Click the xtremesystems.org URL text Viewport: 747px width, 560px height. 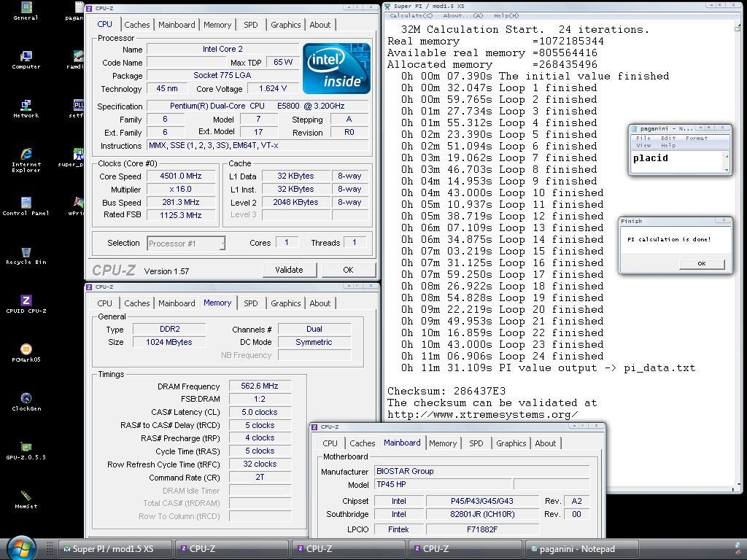click(x=482, y=415)
